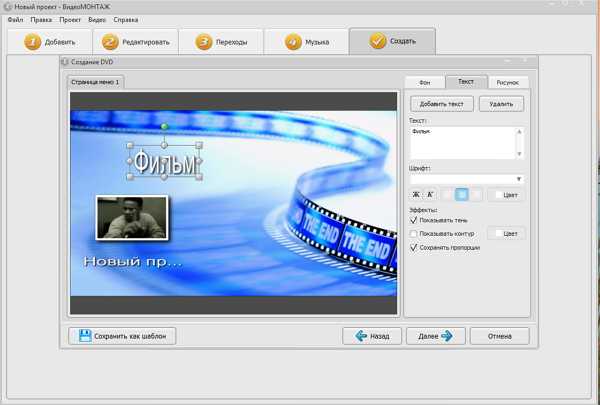This screenshot has width=600, height=405.
Task: Toggle the Сохранять пропорции checkbox
Action: [x=414, y=247]
